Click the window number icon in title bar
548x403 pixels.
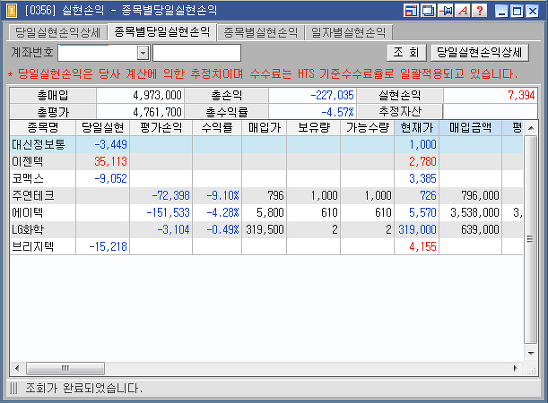click(x=12, y=10)
